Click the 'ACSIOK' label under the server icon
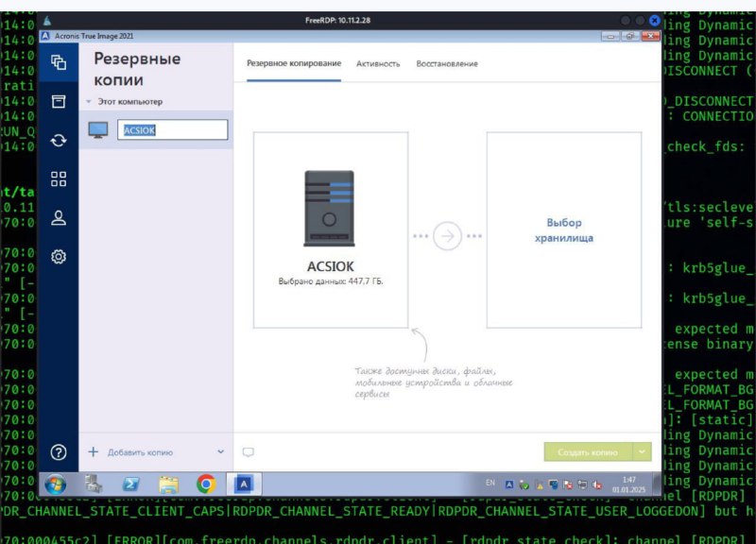Viewport: 756px width, 544px height. pyautogui.click(x=331, y=266)
